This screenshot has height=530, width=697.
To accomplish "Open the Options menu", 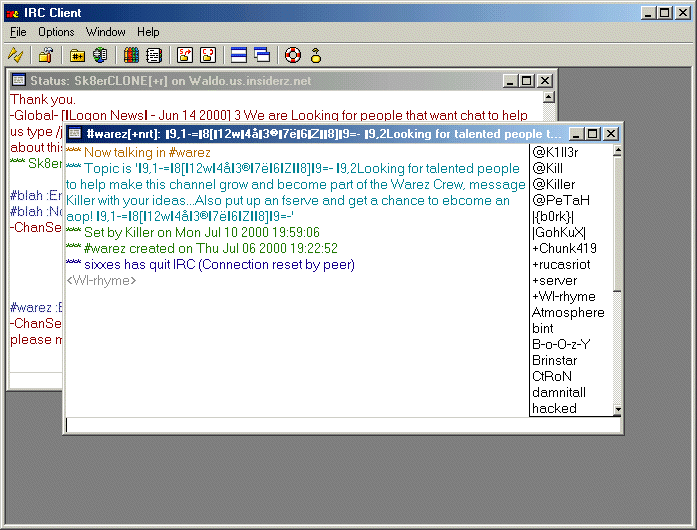I will tap(56, 32).
